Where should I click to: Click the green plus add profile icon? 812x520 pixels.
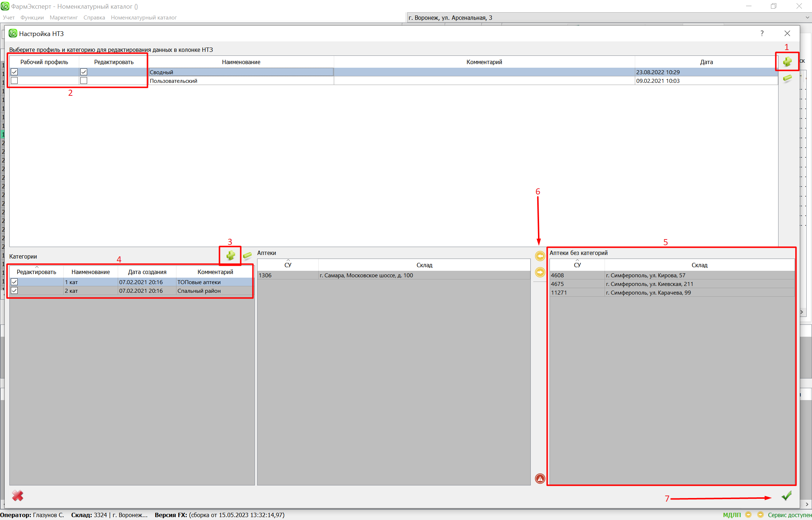coord(787,62)
